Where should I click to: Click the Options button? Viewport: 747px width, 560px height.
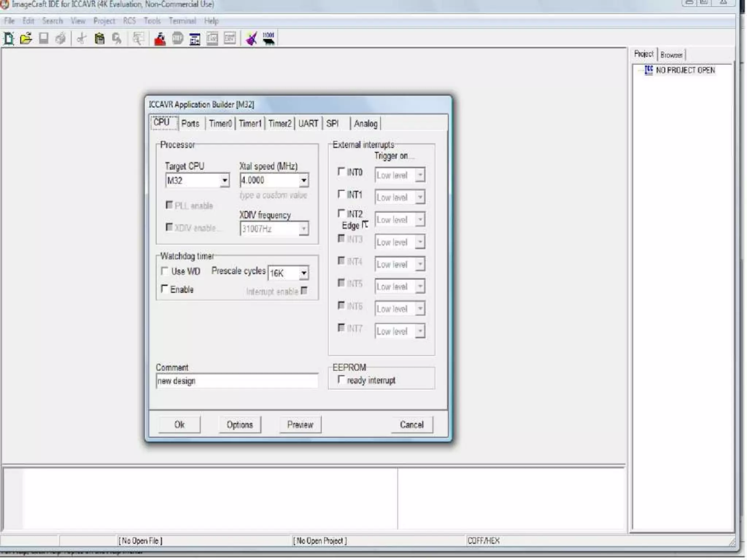pyautogui.click(x=240, y=425)
